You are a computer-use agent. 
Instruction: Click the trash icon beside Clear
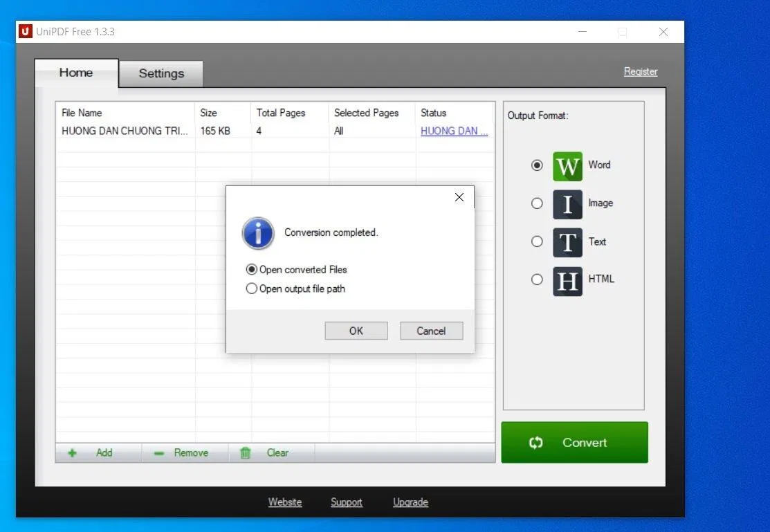245,453
